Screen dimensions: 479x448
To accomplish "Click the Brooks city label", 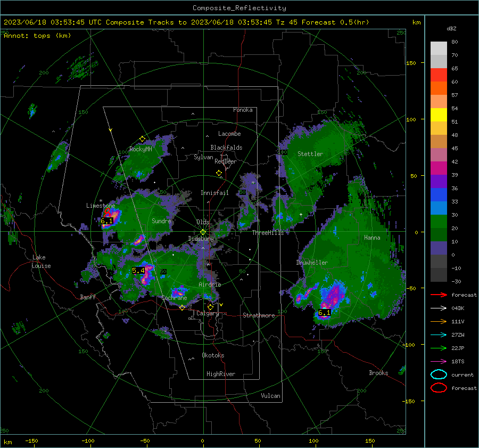I will point(378,373).
